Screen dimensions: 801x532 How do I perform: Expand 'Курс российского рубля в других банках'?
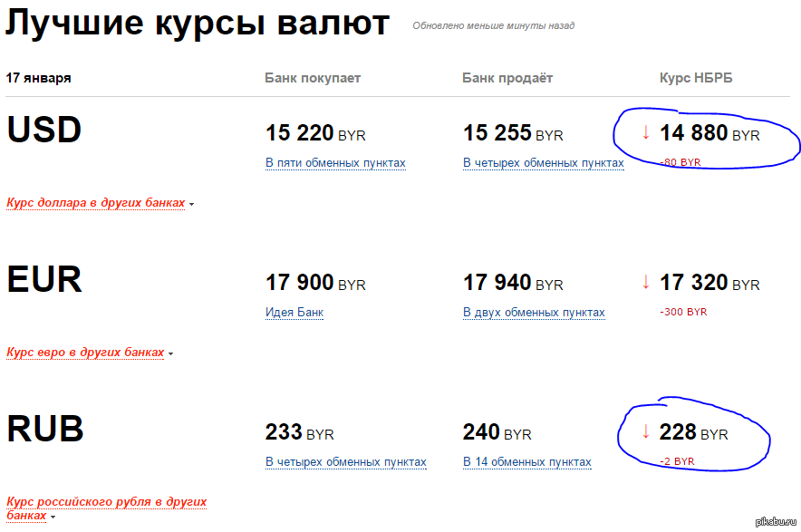(x=106, y=508)
